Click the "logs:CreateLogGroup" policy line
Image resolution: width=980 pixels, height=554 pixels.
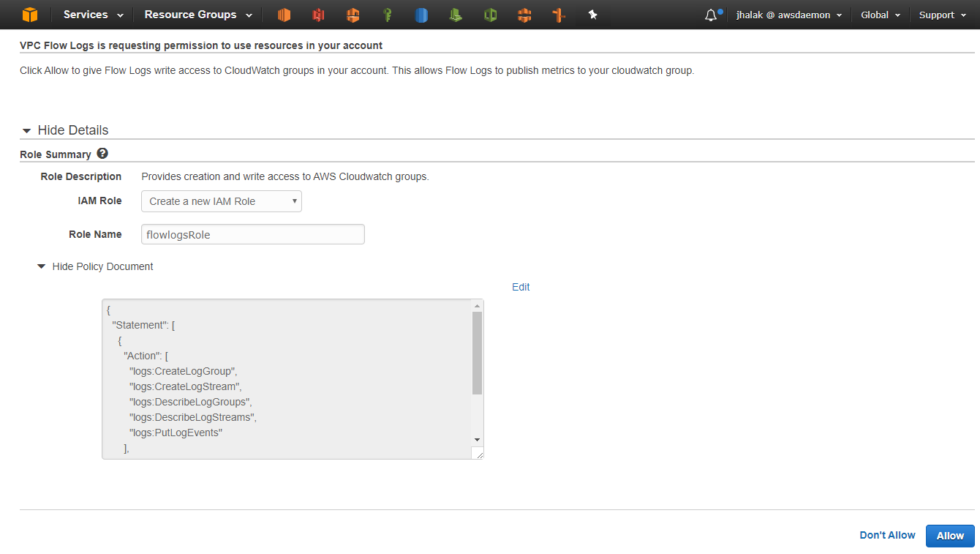[184, 371]
